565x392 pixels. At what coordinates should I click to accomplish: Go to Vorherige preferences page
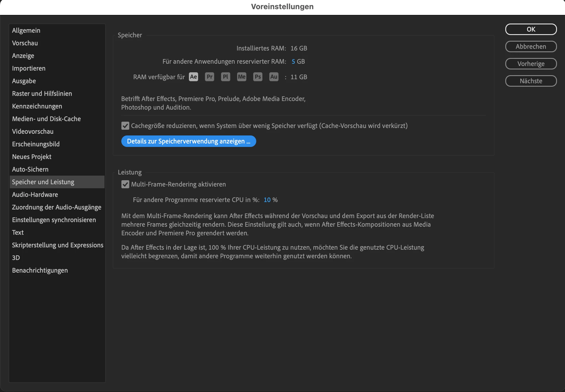tap(531, 64)
